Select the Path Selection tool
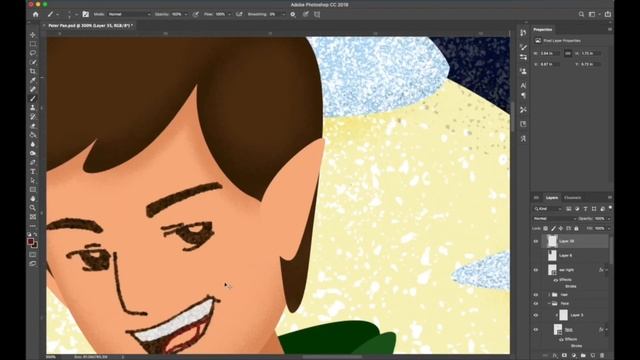This screenshot has height=360, width=640. click(33, 180)
